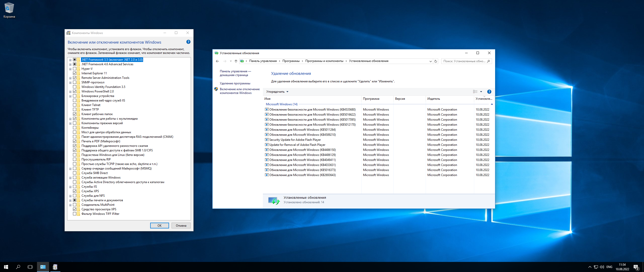Viewport: 644px width, 272px height.
Task: Click the help icon in Установленные обновления toolbar
Action: [x=489, y=92]
